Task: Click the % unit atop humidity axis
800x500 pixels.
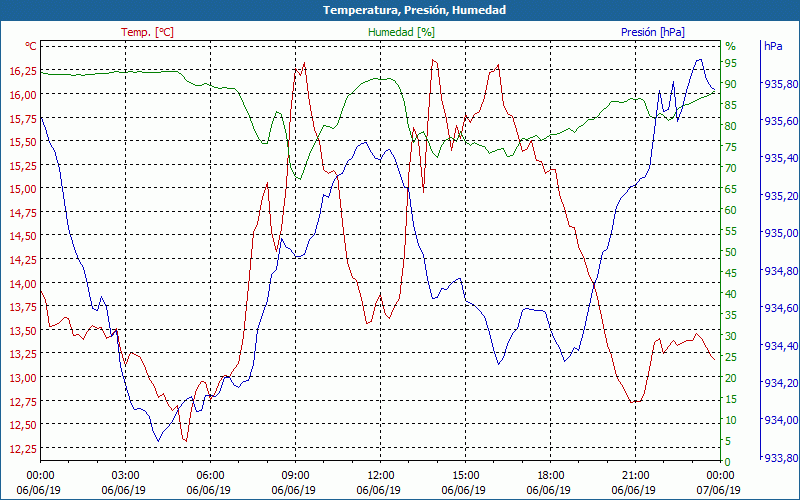Action: pyautogui.click(x=731, y=46)
